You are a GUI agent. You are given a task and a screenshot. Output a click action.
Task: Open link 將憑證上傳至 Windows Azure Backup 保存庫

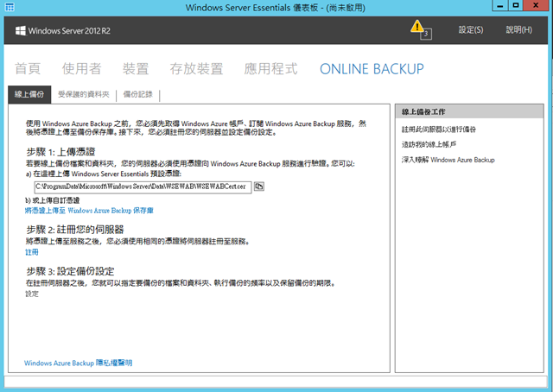(x=89, y=211)
